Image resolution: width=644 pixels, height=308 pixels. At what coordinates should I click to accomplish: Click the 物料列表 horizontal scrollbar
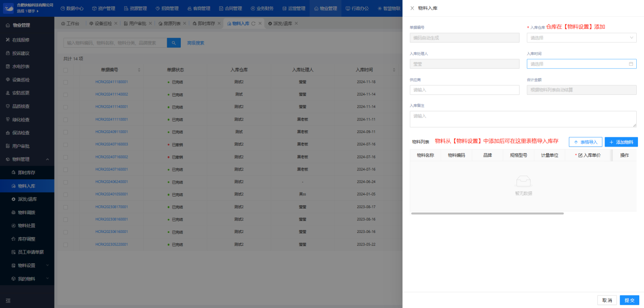[x=487, y=213]
